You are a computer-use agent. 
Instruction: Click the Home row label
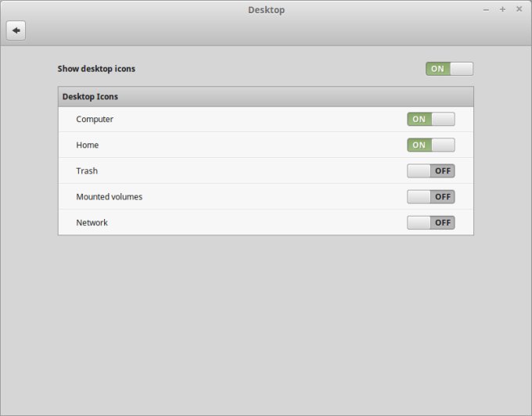(x=87, y=145)
